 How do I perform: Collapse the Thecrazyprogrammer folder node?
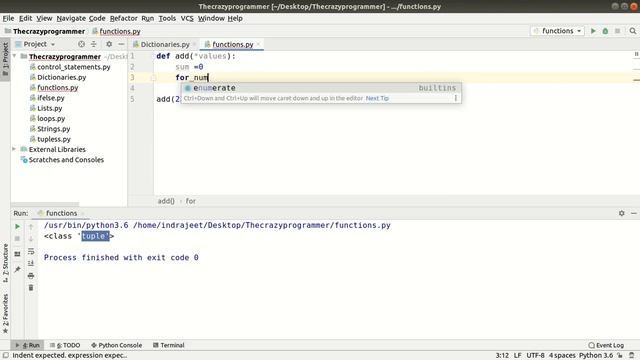tap(15, 56)
